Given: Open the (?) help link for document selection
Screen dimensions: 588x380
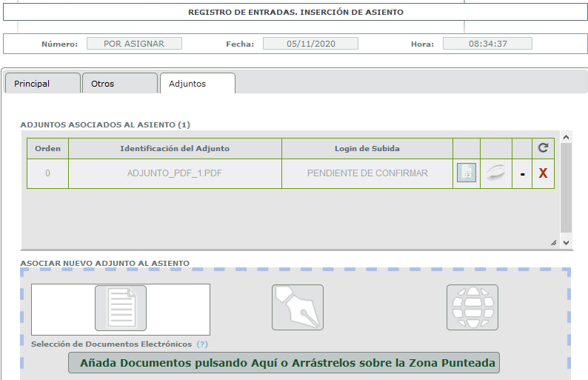Looking at the screenshot, I should 202,344.
